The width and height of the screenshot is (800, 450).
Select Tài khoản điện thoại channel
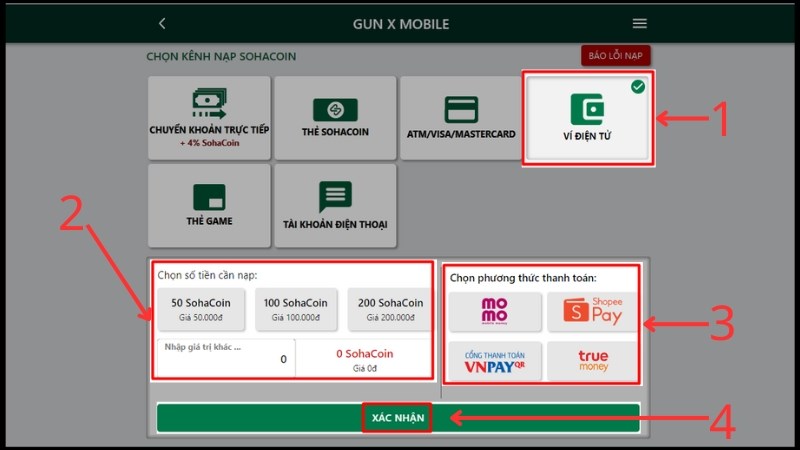tap(335, 206)
